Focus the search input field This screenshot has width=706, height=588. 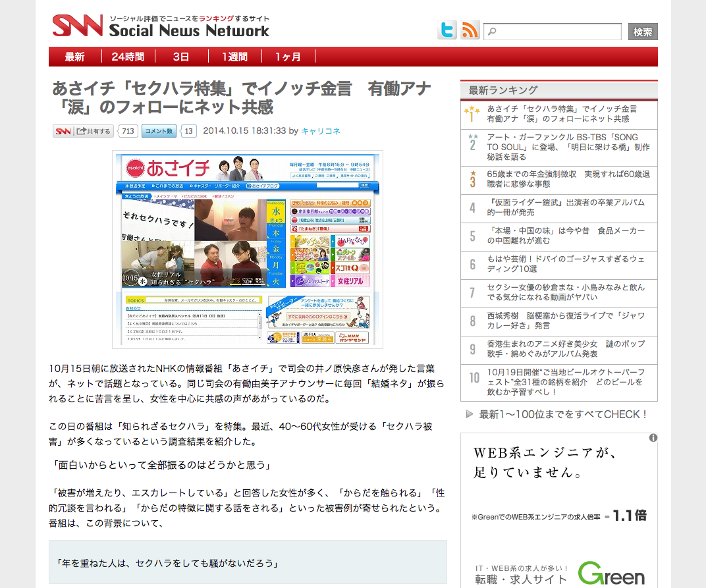click(x=553, y=32)
